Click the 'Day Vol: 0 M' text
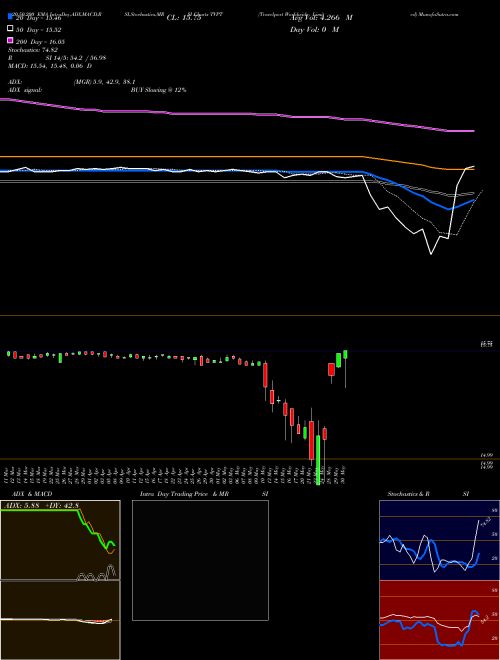The width and height of the screenshot is (500, 660). [x=314, y=29]
